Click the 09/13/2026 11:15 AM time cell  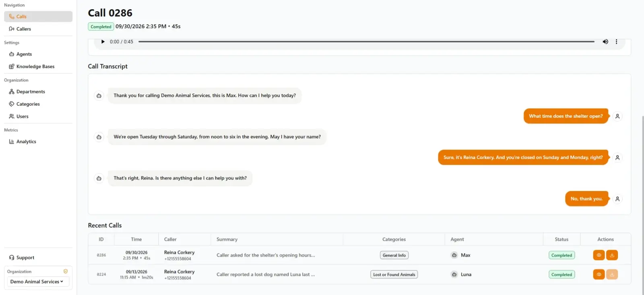[x=136, y=274]
